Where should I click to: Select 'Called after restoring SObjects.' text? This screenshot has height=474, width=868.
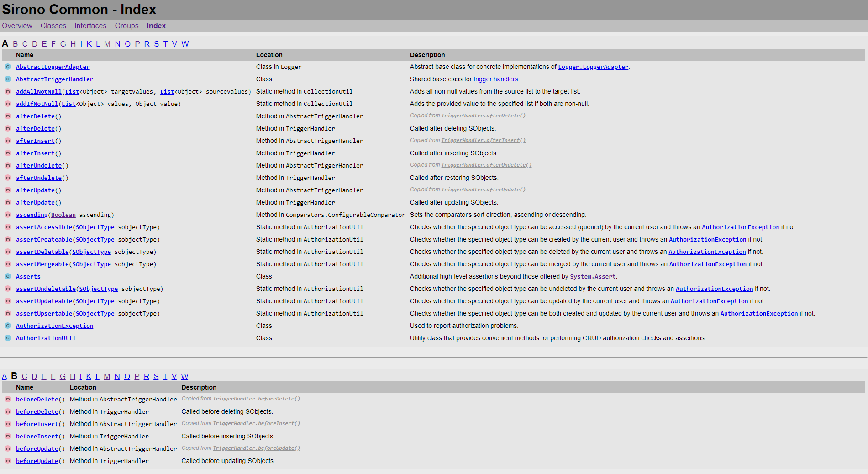(454, 178)
